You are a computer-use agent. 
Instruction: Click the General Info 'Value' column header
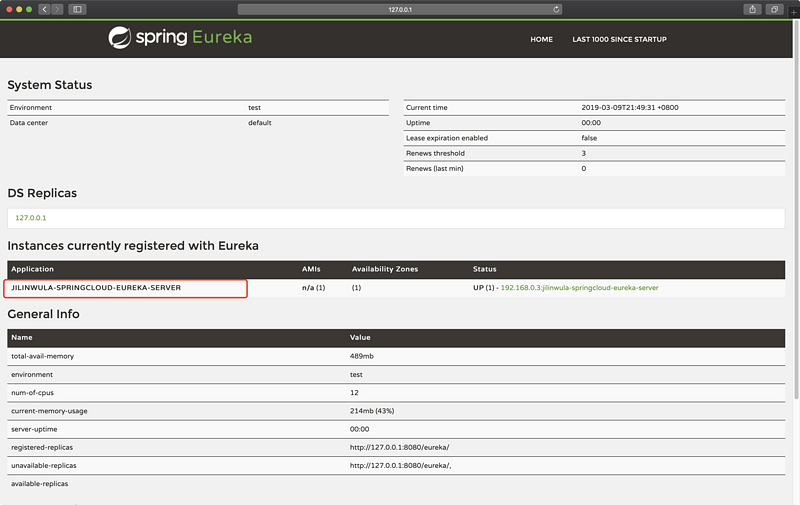click(x=360, y=337)
